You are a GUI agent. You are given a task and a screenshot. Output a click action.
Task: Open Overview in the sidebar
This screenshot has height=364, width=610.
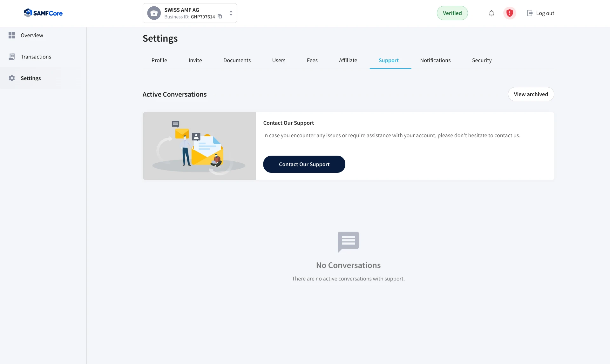tap(43, 35)
